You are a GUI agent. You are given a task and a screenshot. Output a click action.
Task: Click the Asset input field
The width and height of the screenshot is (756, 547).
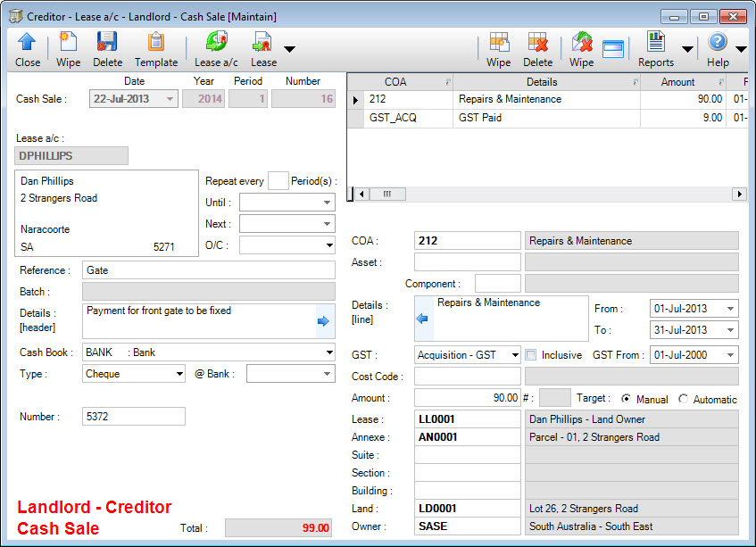click(x=467, y=262)
